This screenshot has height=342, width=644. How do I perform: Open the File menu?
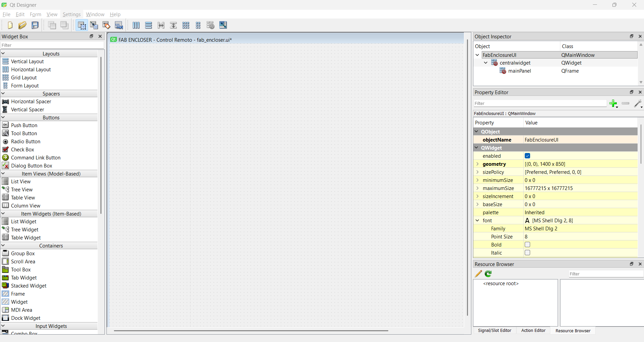tap(6, 14)
